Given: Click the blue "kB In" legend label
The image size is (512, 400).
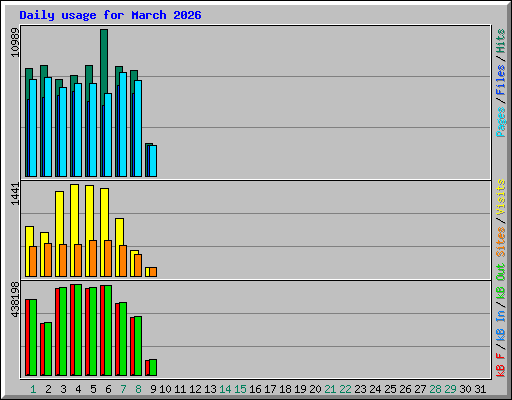Looking at the screenshot, I should point(500,325).
